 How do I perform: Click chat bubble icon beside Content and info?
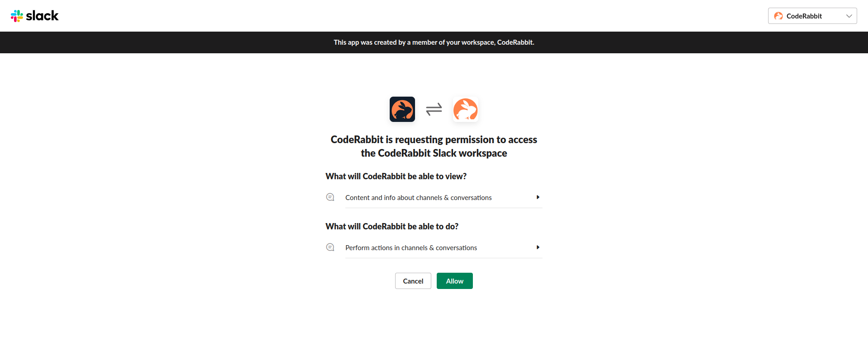coord(330,197)
